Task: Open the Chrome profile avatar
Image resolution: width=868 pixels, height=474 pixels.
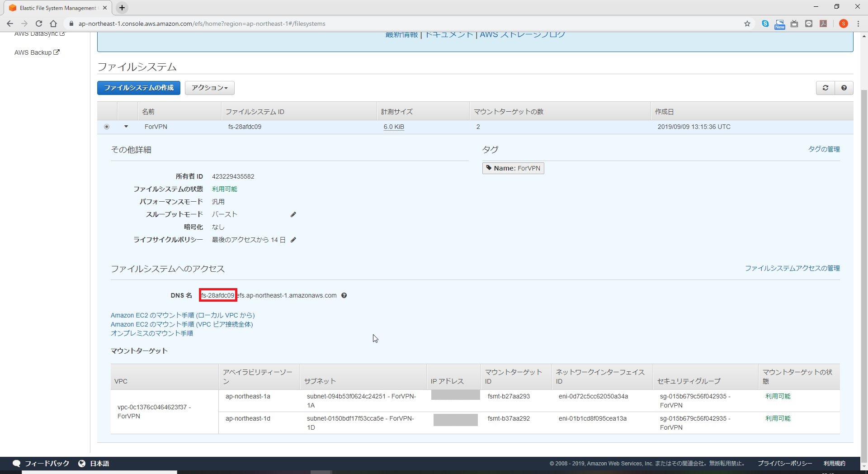Action: 843,24
